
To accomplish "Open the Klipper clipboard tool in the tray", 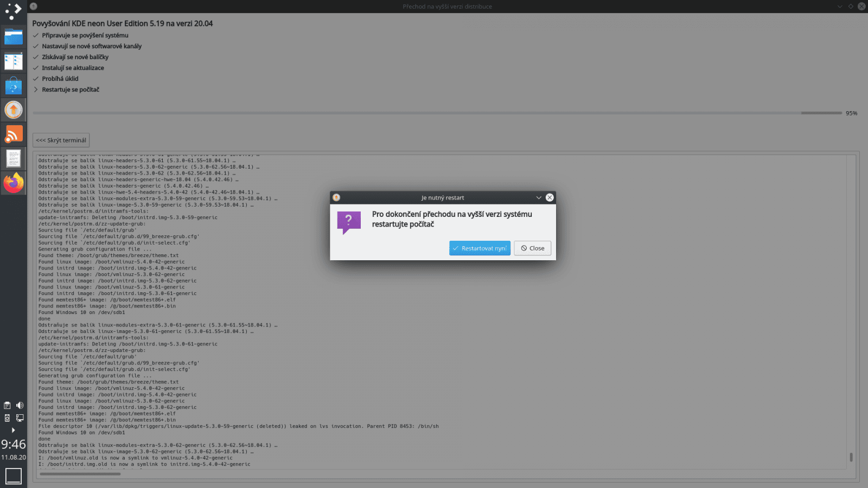I will [x=7, y=405].
